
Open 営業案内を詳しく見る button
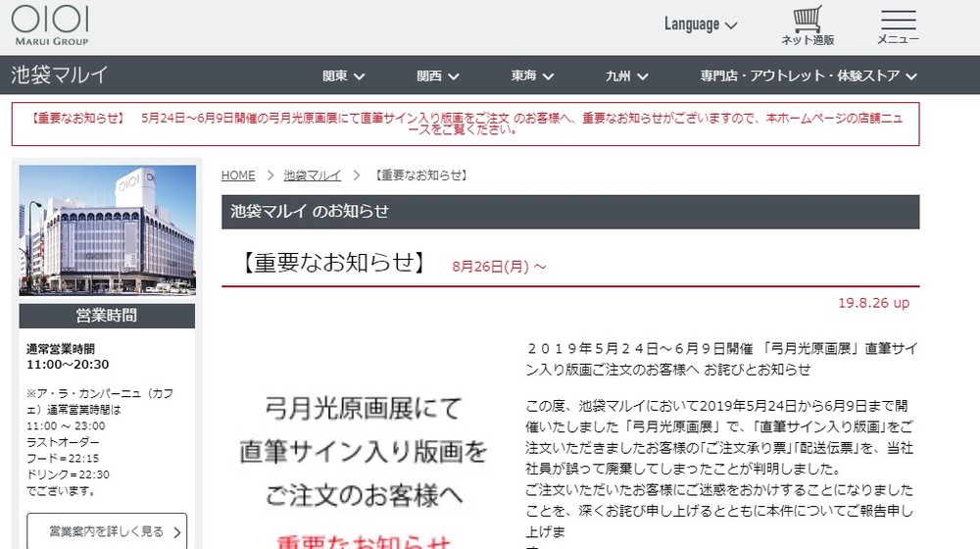point(107,531)
